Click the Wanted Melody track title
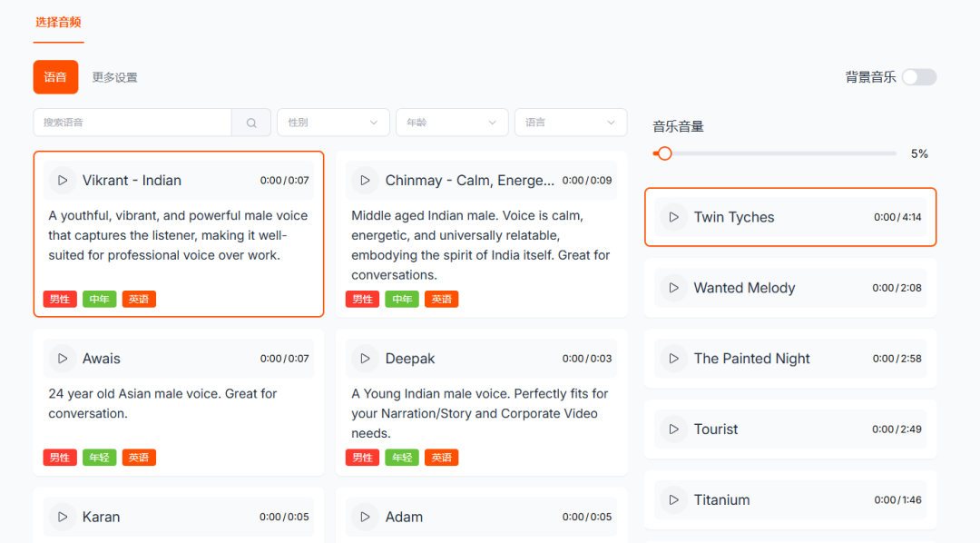The width and height of the screenshot is (980, 543). [x=744, y=288]
